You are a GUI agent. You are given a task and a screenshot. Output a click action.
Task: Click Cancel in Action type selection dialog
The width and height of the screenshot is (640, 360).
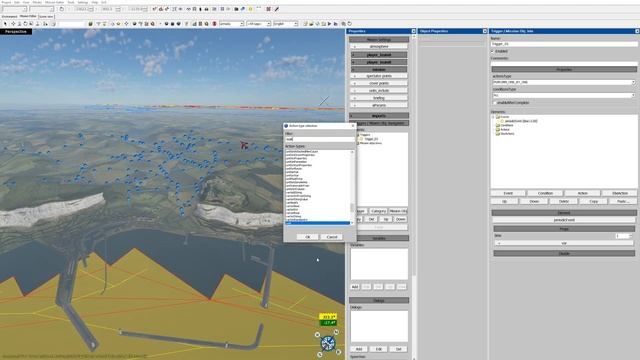331,237
